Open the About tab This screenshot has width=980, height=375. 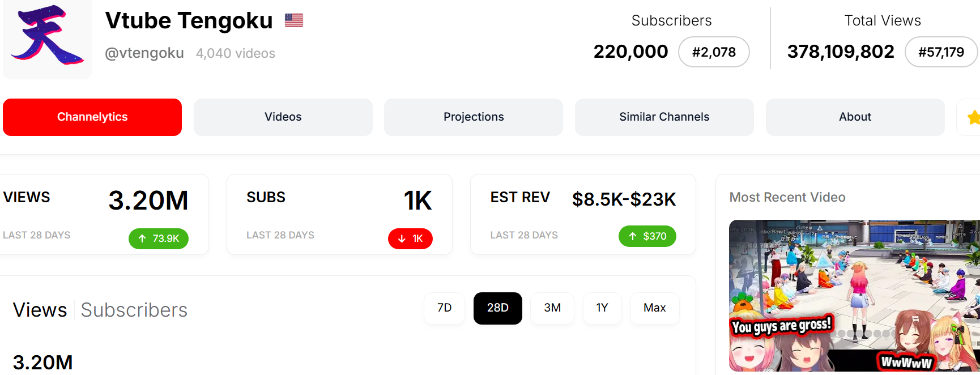(855, 117)
